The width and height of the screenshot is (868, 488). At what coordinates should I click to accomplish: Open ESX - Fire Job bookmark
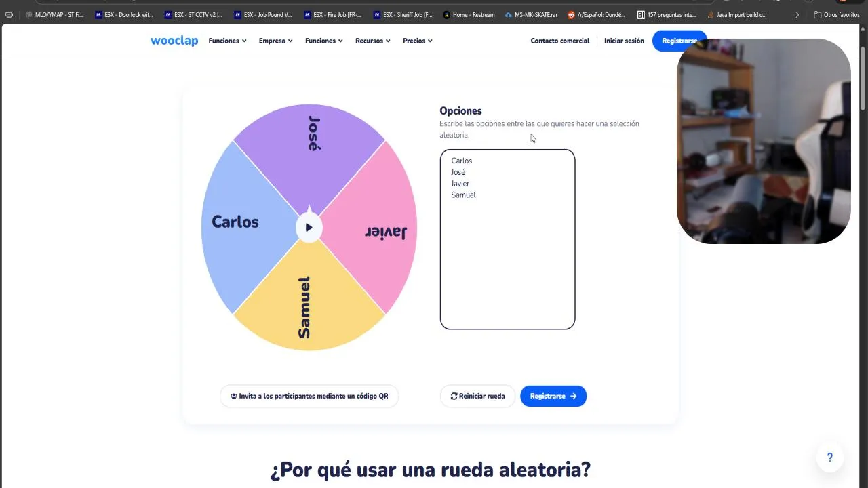tap(333, 14)
